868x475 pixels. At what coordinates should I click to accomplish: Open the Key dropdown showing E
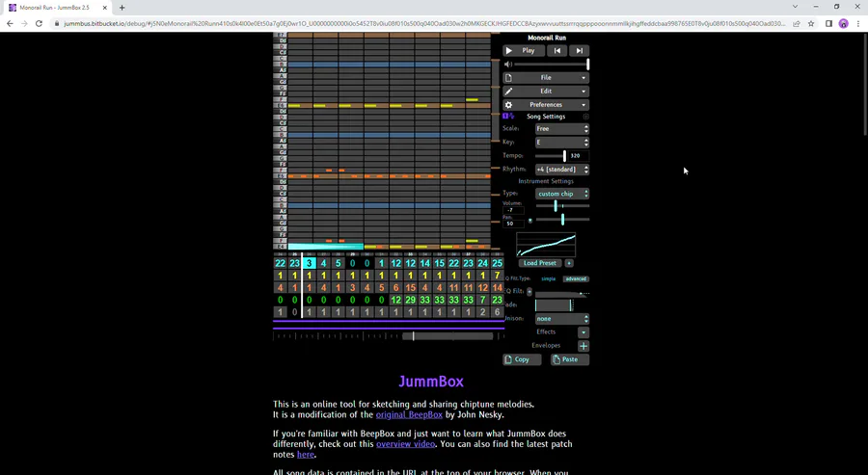pyautogui.click(x=562, y=142)
